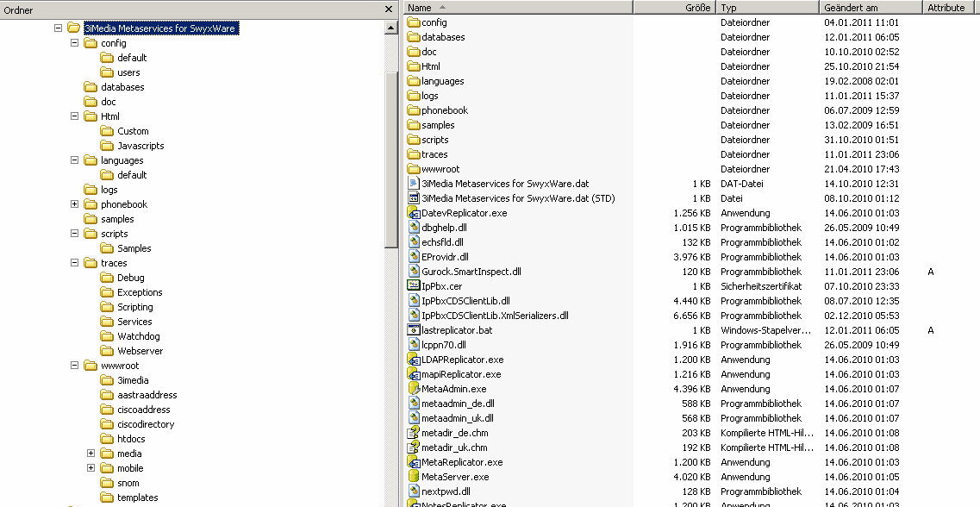Screen dimensions: 980x507
Task: Click the IpPbxCDSClientLib.dll file icon
Action: point(413,301)
